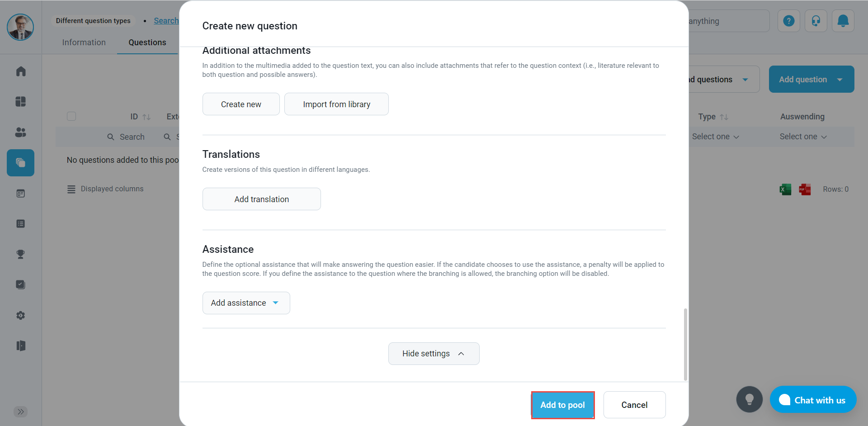This screenshot has width=868, height=426.
Task: Click the lightbulb hint button
Action: pyautogui.click(x=749, y=399)
